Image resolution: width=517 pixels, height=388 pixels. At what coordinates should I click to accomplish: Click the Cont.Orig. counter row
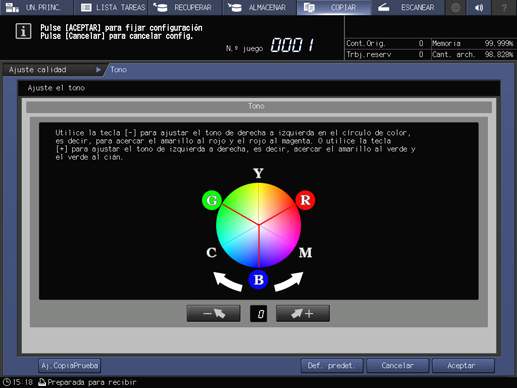coord(385,43)
